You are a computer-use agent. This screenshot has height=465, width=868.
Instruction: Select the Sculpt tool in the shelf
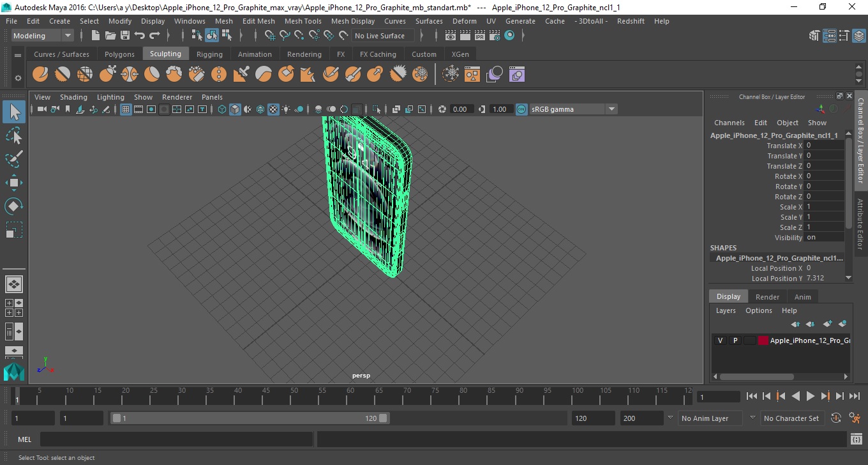40,75
